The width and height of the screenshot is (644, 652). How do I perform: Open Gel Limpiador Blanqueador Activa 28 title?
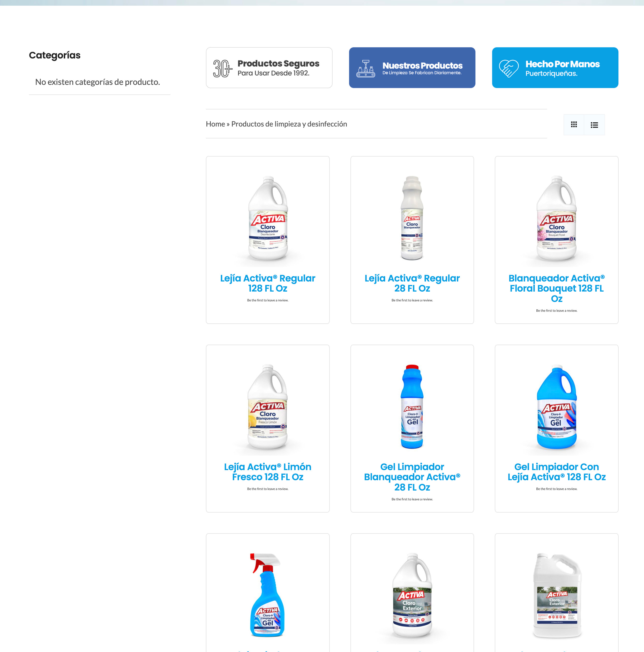[x=412, y=477]
